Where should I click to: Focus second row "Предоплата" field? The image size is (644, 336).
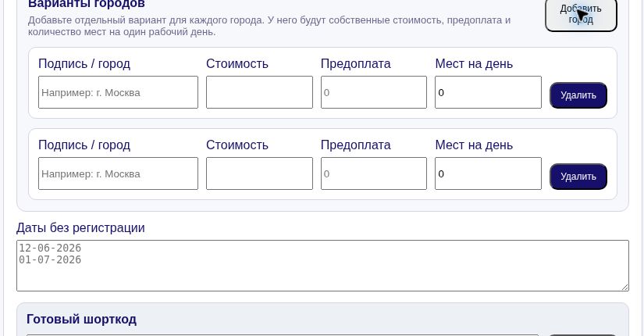(374, 173)
